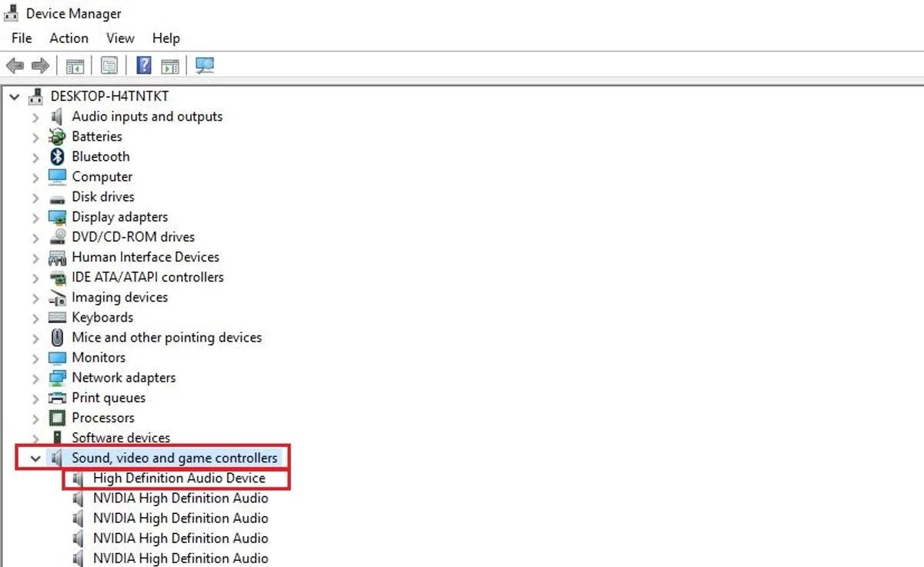The image size is (924, 567).
Task: Click the Keyboards category icon
Action: pos(57,318)
